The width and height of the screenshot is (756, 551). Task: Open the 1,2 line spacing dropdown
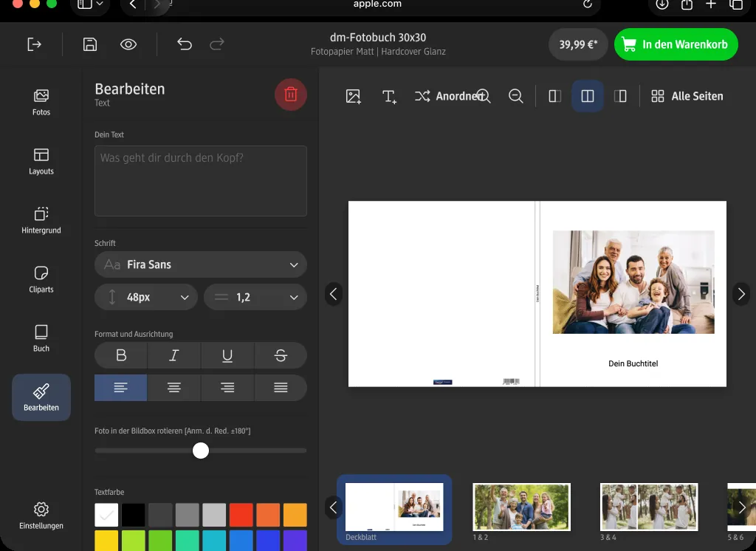(x=255, y=297)
